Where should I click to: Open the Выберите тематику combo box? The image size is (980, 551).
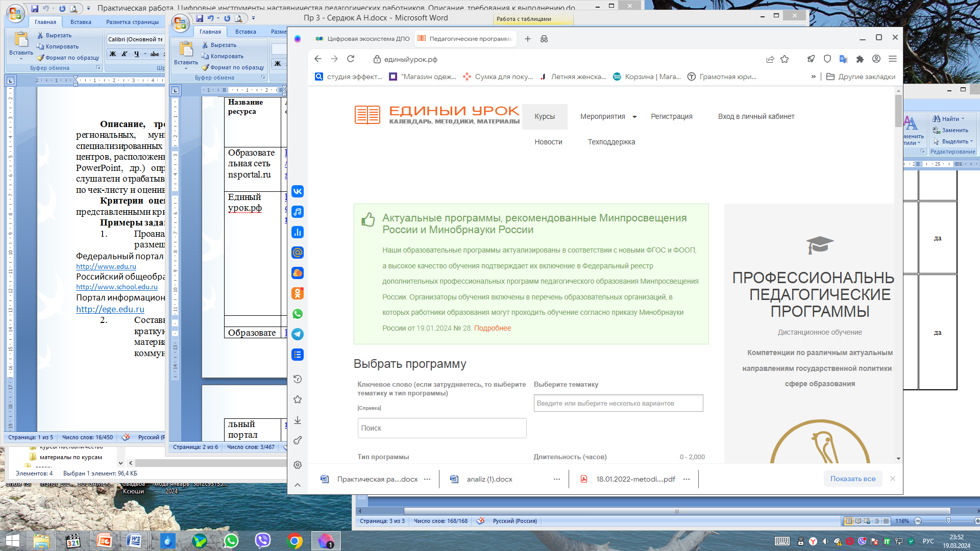click(618, 403)
